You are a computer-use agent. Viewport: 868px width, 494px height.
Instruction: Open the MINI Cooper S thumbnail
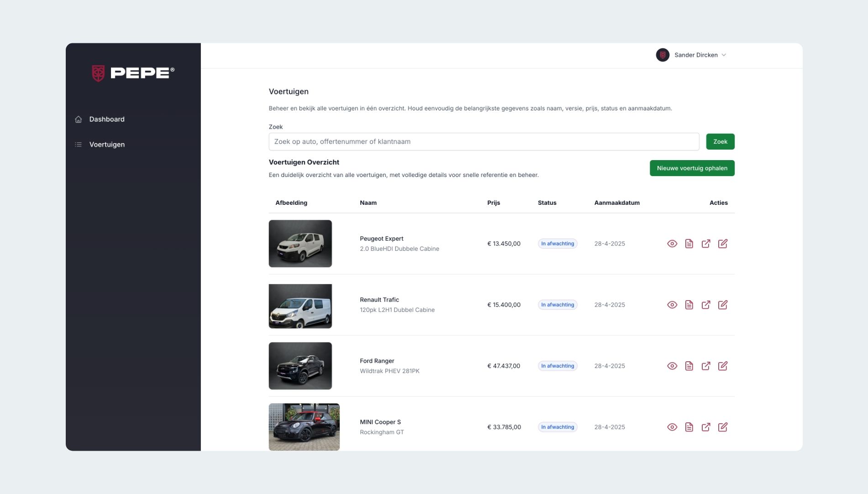(x=304, y=427)
